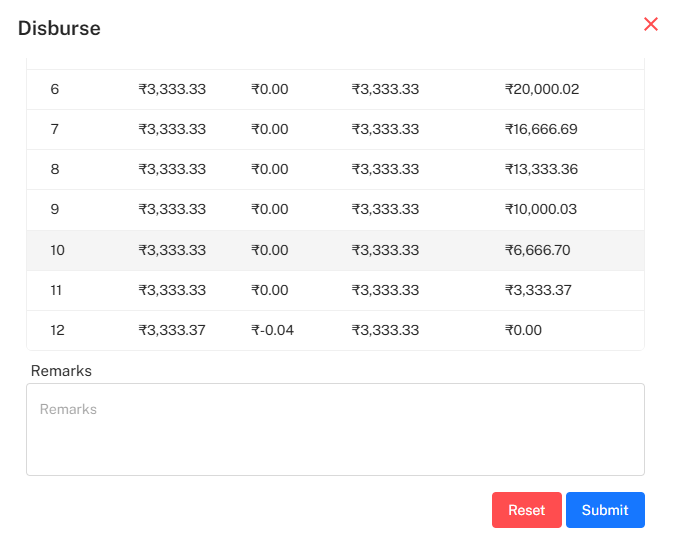Click the ₹10,000.03 balance value
The height and width of the screenshot is (540, 674).
tap(541, 209)
